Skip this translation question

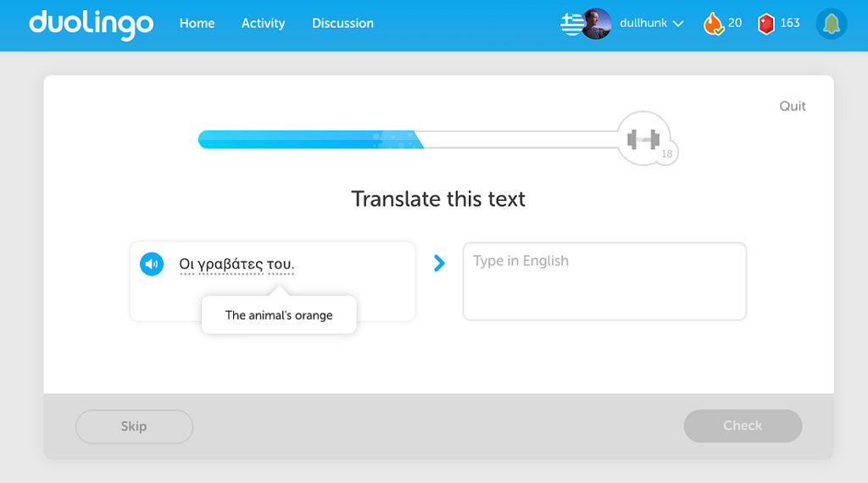point(134,426)
